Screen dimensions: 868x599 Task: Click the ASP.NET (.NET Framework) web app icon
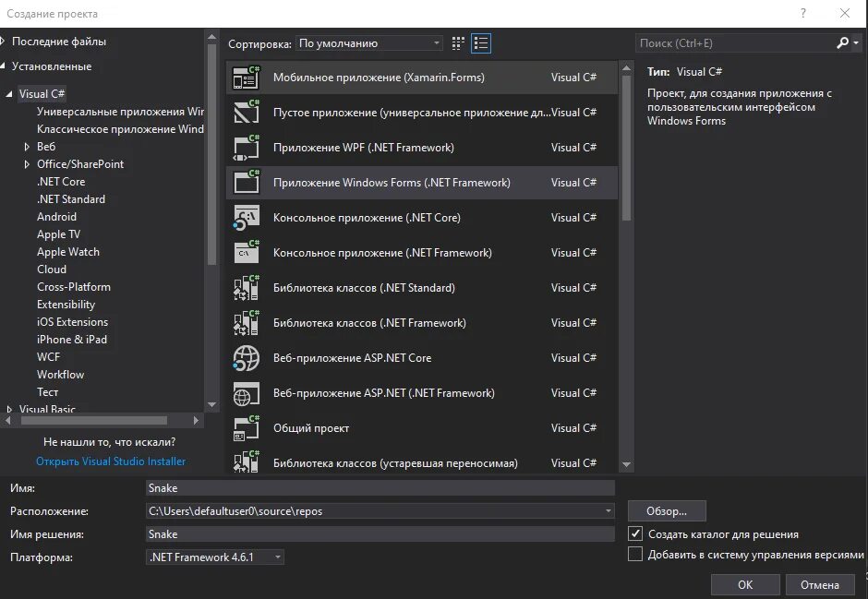click(x=247, y=393)
